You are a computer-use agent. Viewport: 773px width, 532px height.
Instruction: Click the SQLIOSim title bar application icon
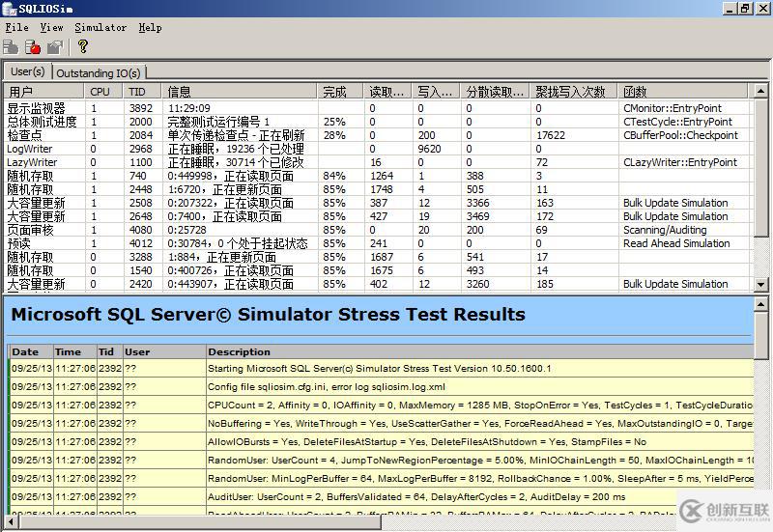(x=9, y=8)
